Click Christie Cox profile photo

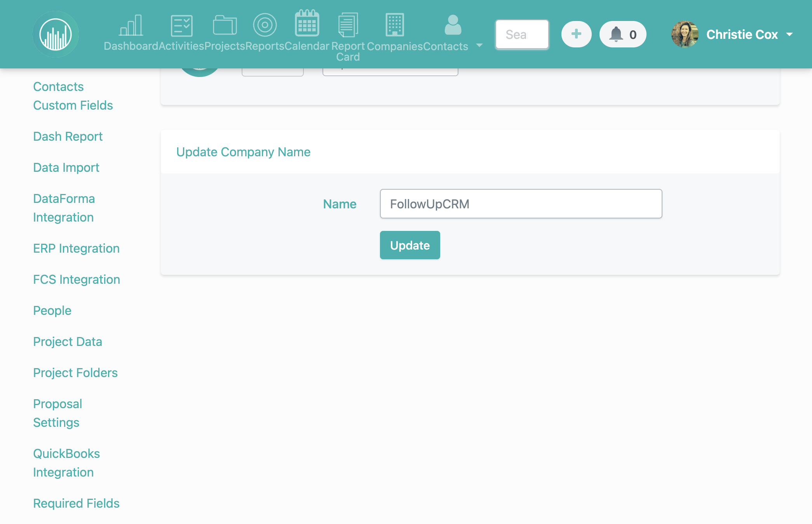tap(685, 34)
